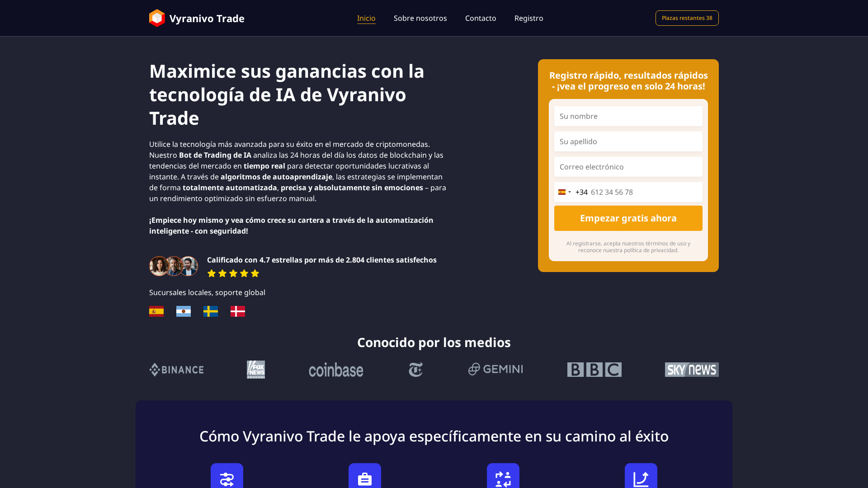This screenshot has height=488, width=868.
Task: Click the New York Times emblem
Action: tap(415, 369)
